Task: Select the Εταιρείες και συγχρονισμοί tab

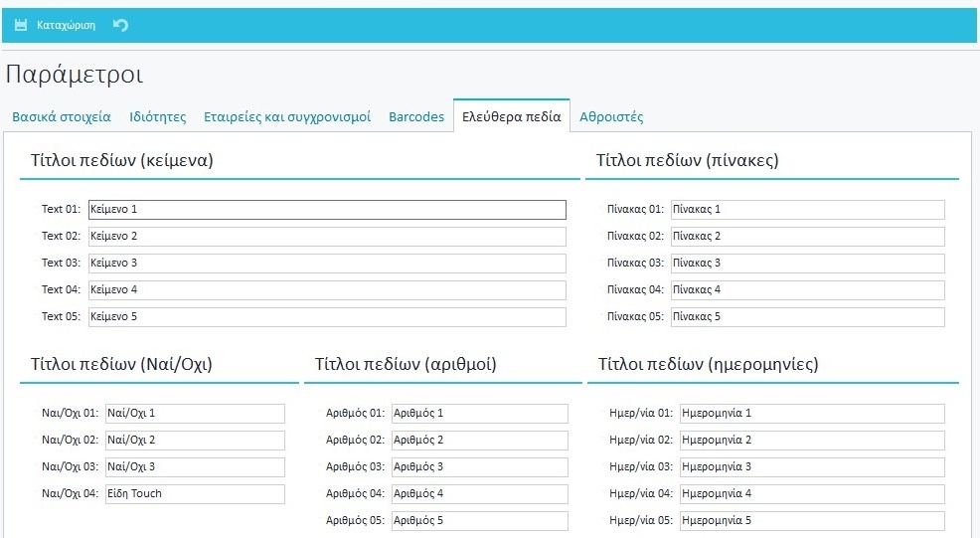Action: pyautogui.click(x=287, y=116)
